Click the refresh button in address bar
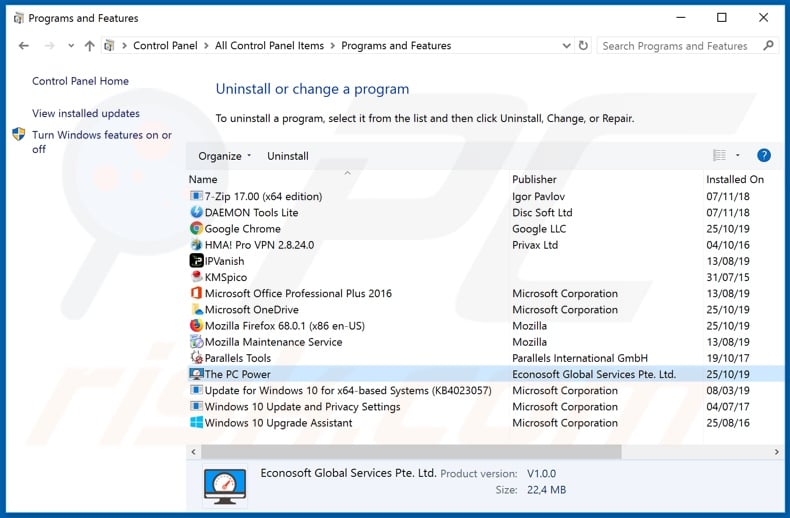This screenshot has width=790, height=518. [x=583, y=45]
